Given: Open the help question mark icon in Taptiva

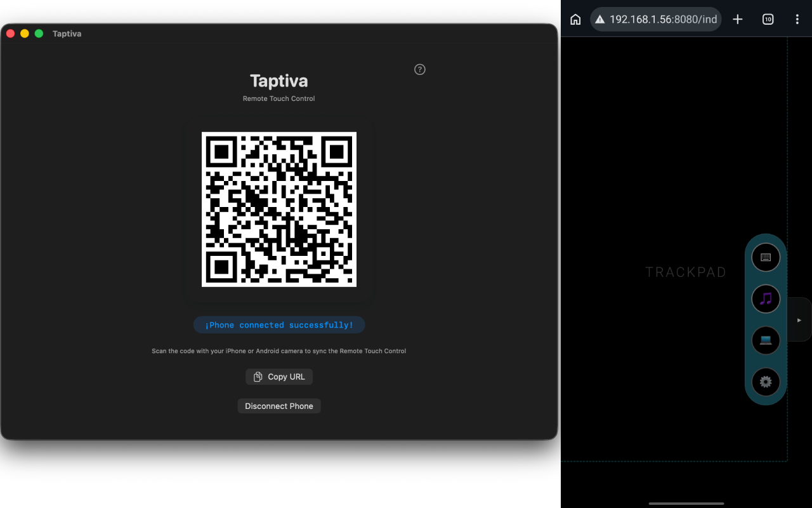Looking at the screenshot, I should (420, 69).
